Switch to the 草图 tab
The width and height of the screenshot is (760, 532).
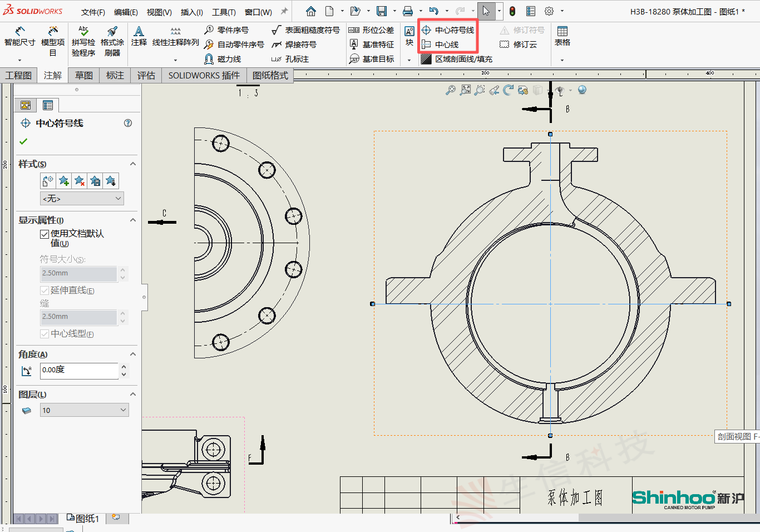84,75
